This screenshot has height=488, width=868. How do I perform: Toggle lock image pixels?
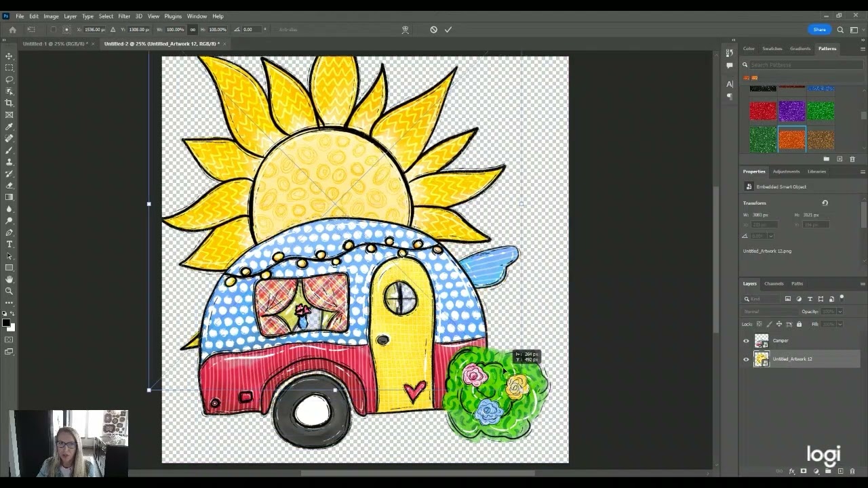pos(769,324)
